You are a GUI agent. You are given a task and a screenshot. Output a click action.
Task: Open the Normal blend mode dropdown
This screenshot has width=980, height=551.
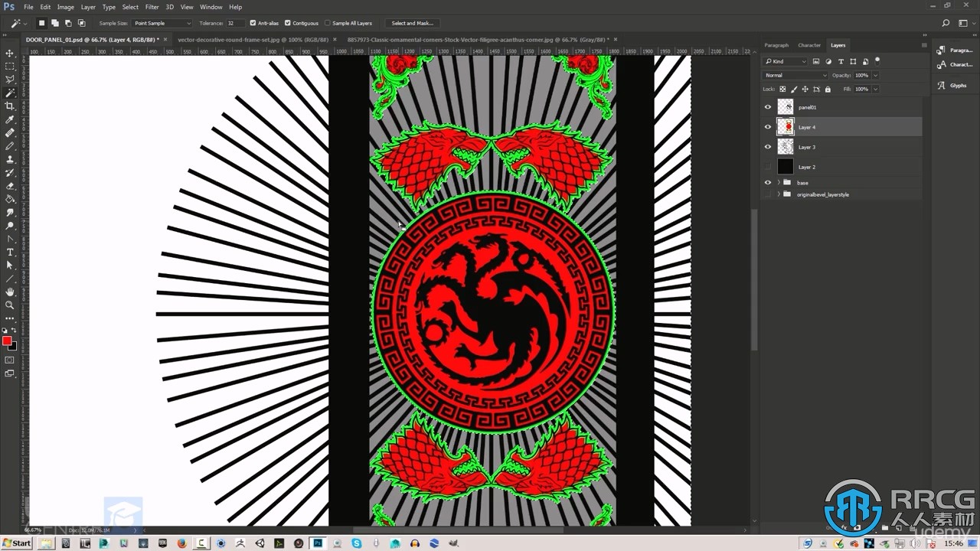tap(795, 75)
